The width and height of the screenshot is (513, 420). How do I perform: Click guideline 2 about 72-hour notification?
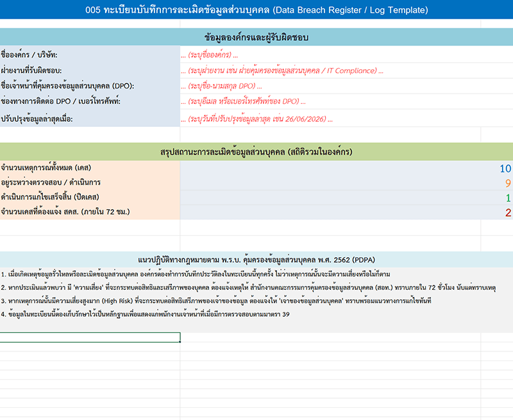[x=248, y=287]
